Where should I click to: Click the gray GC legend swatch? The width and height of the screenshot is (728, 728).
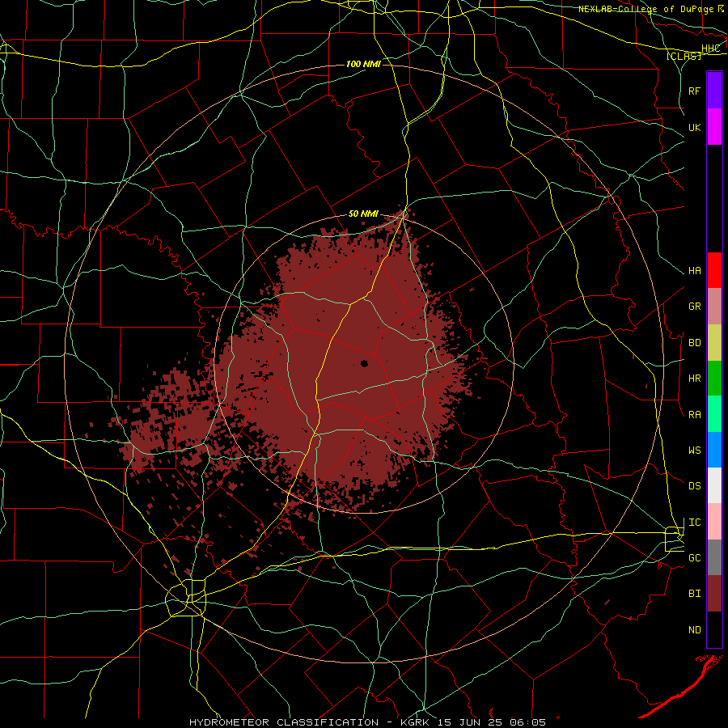tap(714, 557)
